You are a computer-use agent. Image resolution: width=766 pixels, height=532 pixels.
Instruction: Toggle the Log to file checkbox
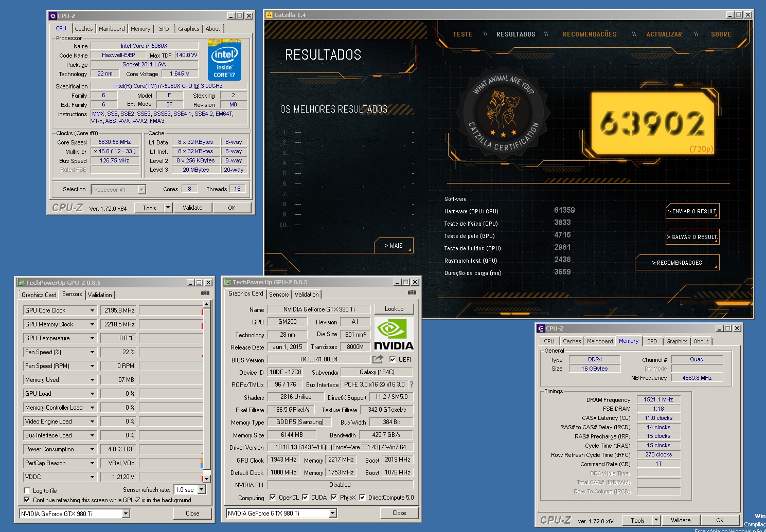click(27, 491)
